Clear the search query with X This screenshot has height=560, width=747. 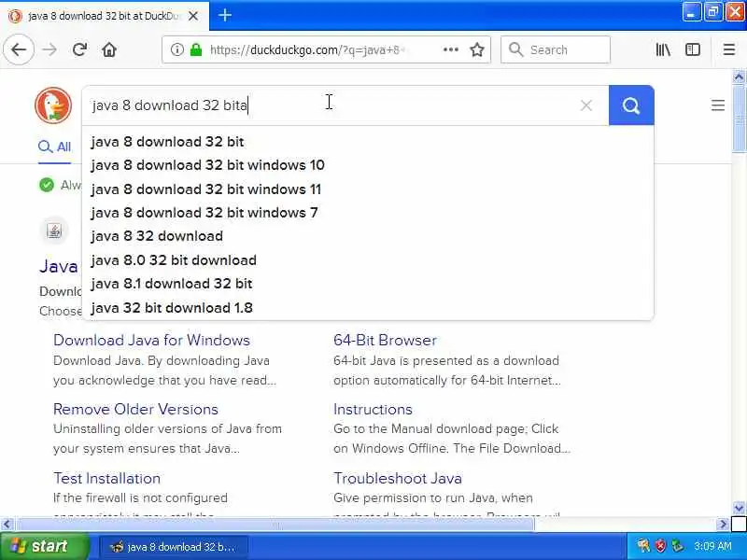[586, 105]
